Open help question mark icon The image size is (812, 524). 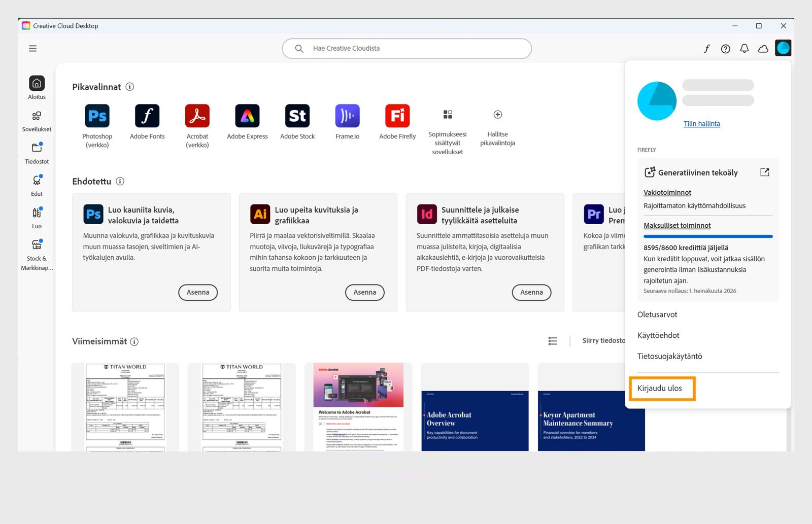pos(726,49)
